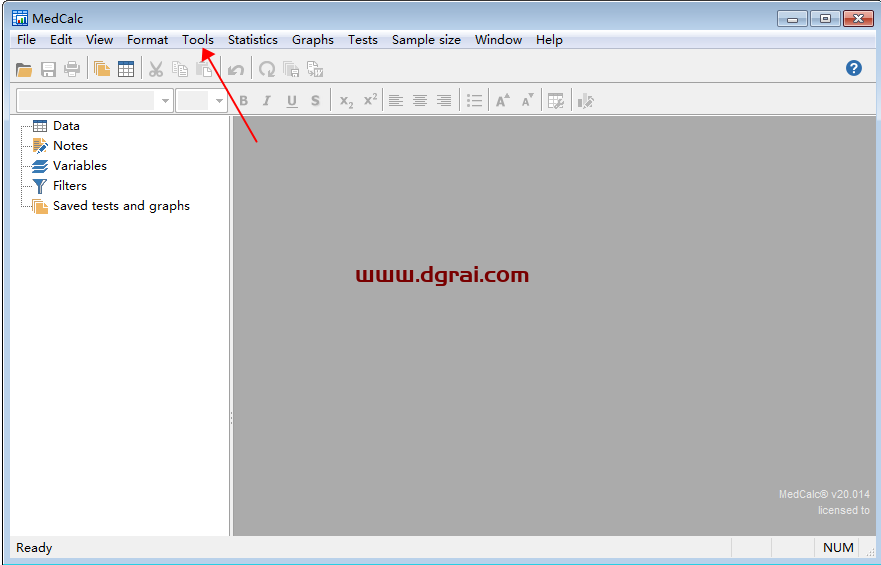The height and width of the screenshot is (565, 881).
Task: Open the File menu
Action: [26, 40]
